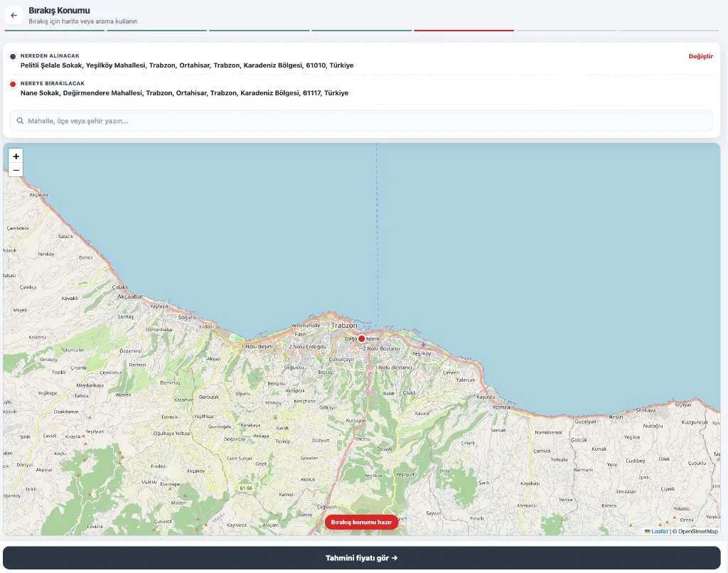Screen dimensions: 728x573
Task: Click the red drop-off marker on map
Action: click(x=362, y=338)
